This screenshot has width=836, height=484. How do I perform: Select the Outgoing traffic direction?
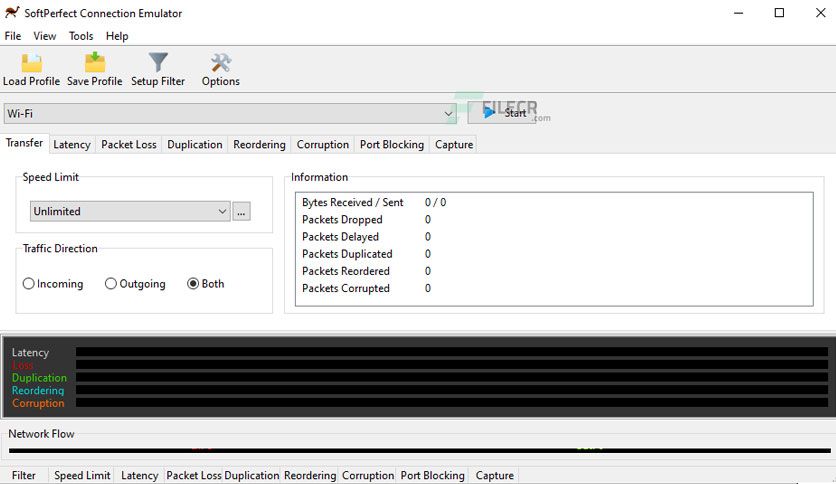(x=135, y=284)
